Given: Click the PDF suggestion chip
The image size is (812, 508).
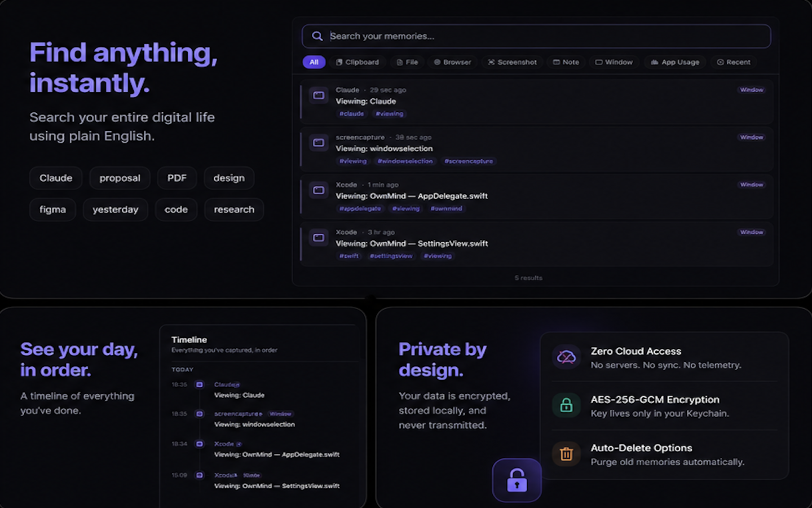Looking at the screenshot, I should pyautogui.click(x=177, y=178).
